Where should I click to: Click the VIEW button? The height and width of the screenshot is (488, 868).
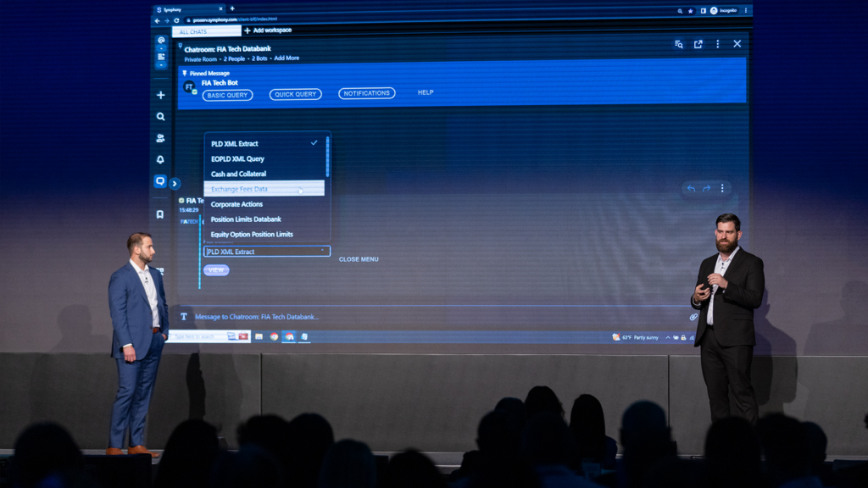(x=216, y=270)
